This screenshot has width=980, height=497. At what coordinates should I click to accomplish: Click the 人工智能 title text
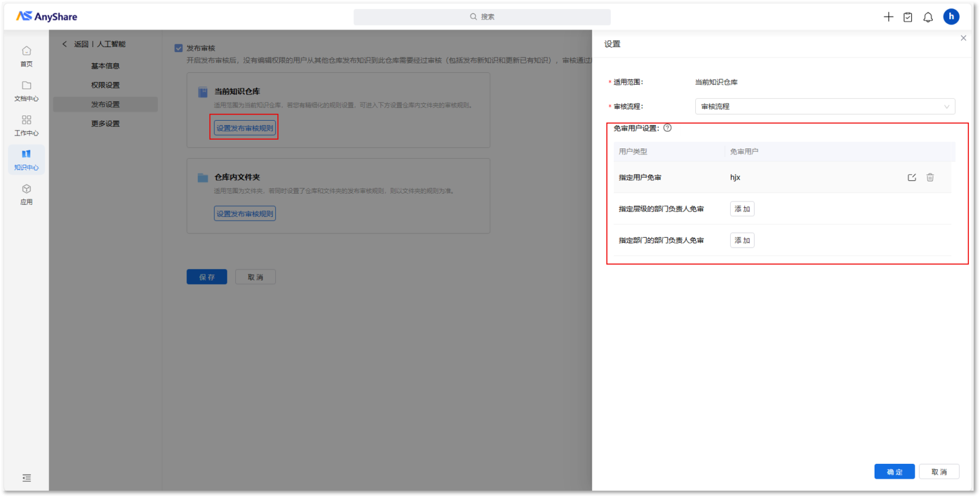(x=111, y=44)
